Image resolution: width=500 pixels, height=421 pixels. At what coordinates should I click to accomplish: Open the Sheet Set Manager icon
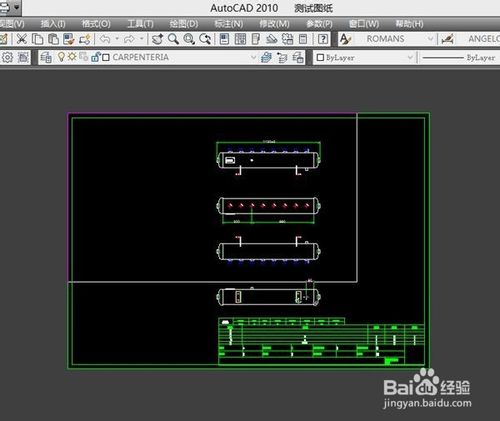pos(272,39)
